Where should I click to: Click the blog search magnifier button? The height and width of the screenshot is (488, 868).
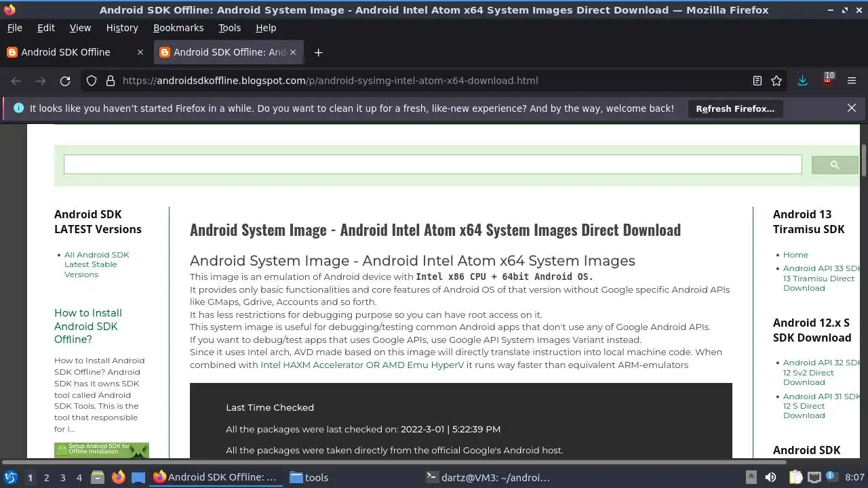[x=835, y=165]
